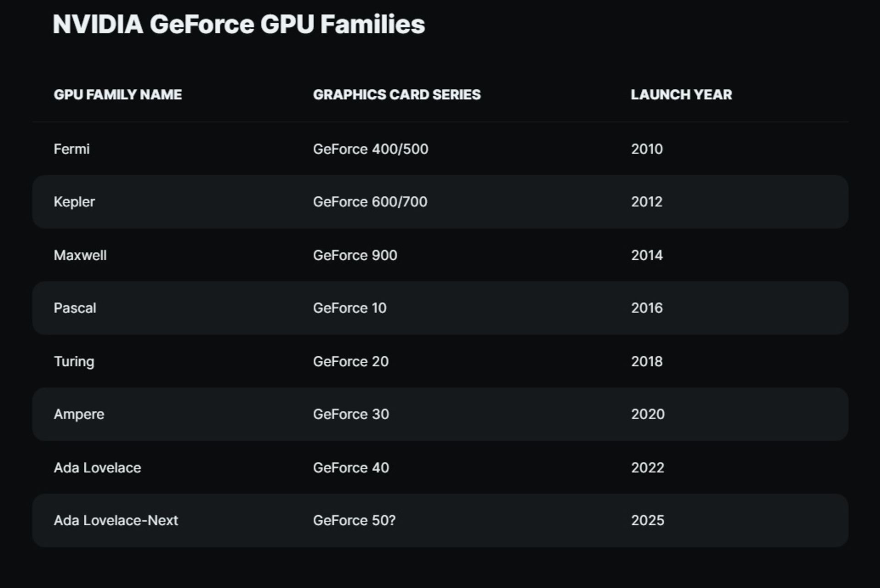This screenshot has width=880, height=588.
Task: Click the 2014 launch year cell
Action: (x=647, y=255)
